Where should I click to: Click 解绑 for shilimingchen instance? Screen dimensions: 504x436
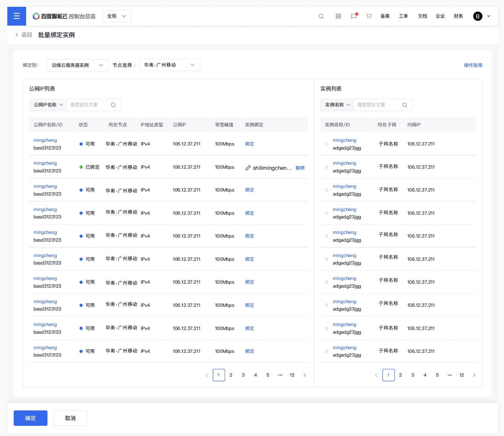point(300,168)
